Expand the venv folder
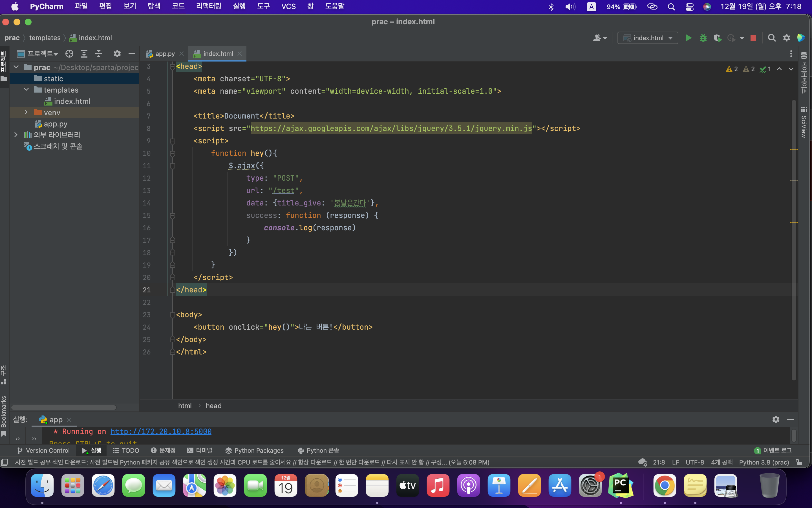Screen dimensions: 812x508 [26, 112]
